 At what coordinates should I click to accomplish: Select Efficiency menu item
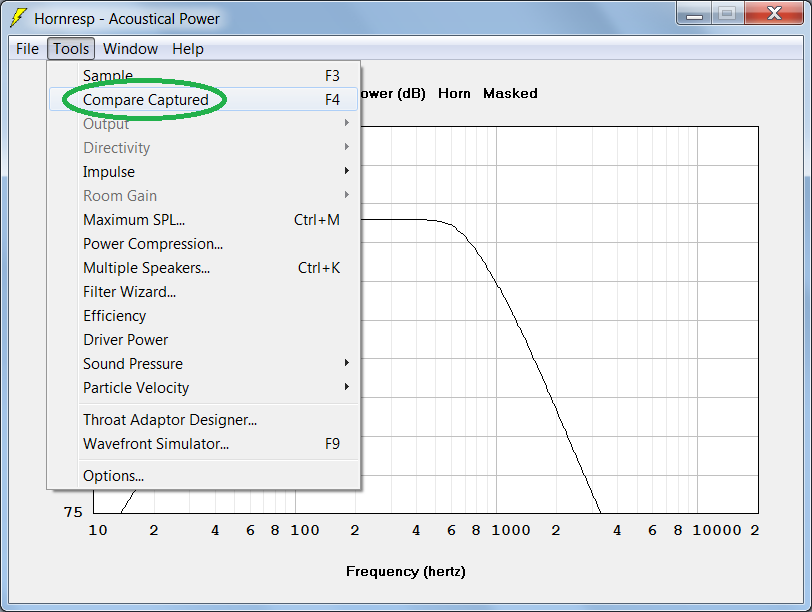point(204,315)
